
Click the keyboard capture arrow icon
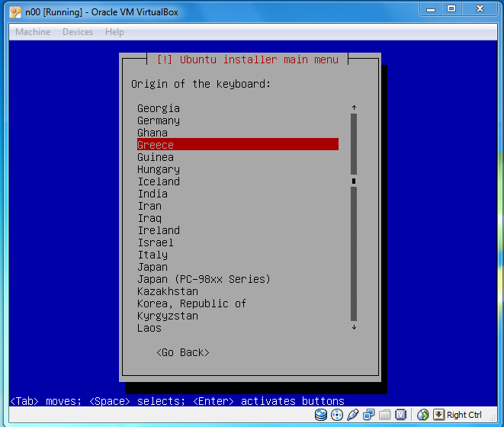click(438, 415)
